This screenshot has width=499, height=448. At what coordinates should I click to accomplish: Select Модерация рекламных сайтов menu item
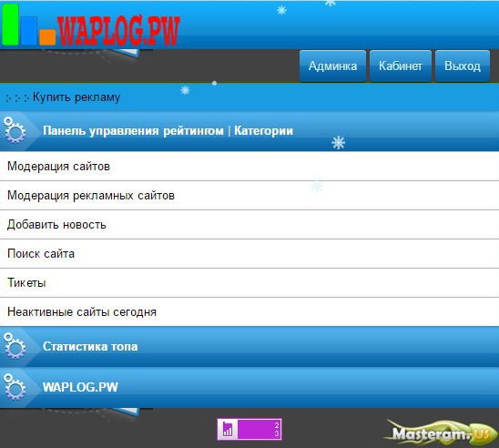(x=249, y=196)
